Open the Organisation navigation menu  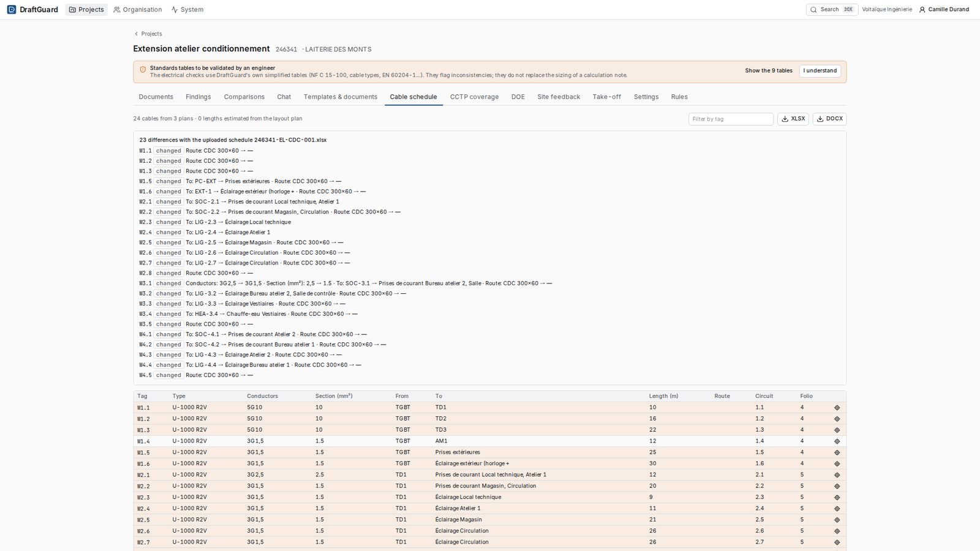[x=138, y=10]
